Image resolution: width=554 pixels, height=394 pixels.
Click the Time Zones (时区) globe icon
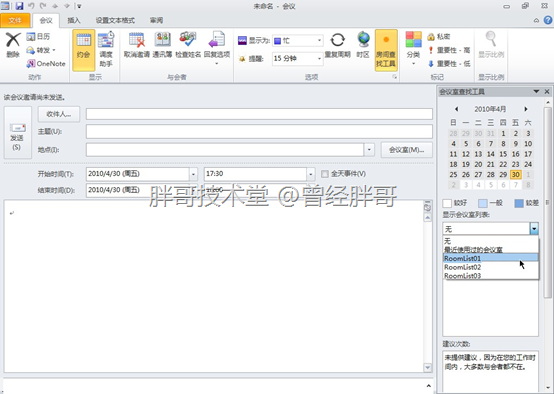pos(363,39)
